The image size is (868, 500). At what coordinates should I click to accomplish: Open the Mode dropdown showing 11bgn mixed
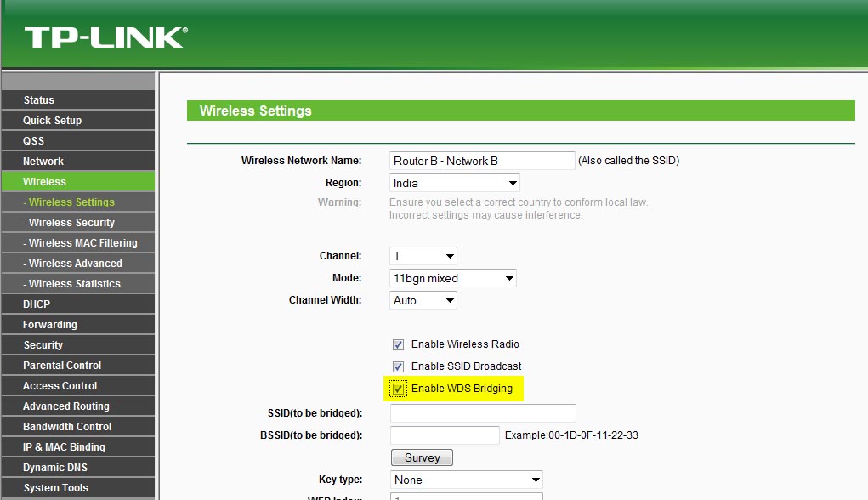453,279
